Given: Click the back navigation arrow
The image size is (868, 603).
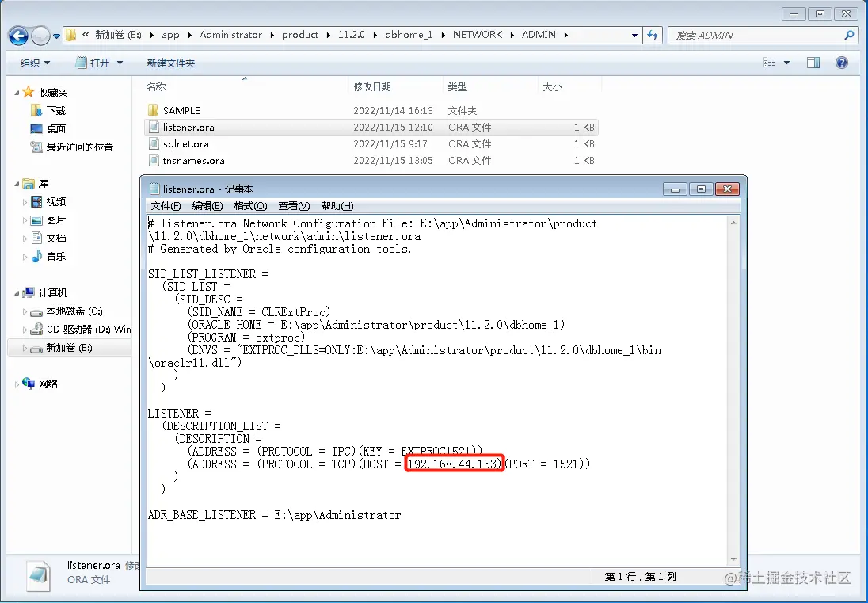Looking at the screenshot, I should click(x=17, y=35).
